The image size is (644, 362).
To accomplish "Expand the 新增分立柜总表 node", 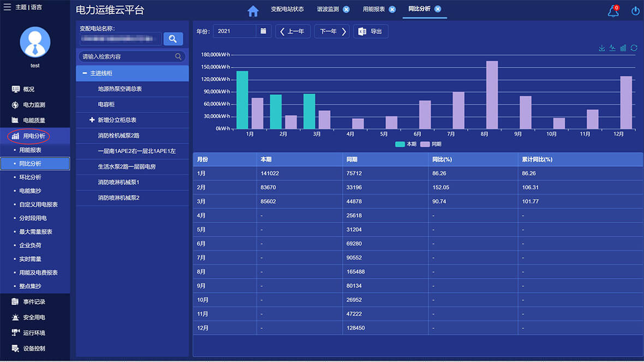I will point(92,120).
